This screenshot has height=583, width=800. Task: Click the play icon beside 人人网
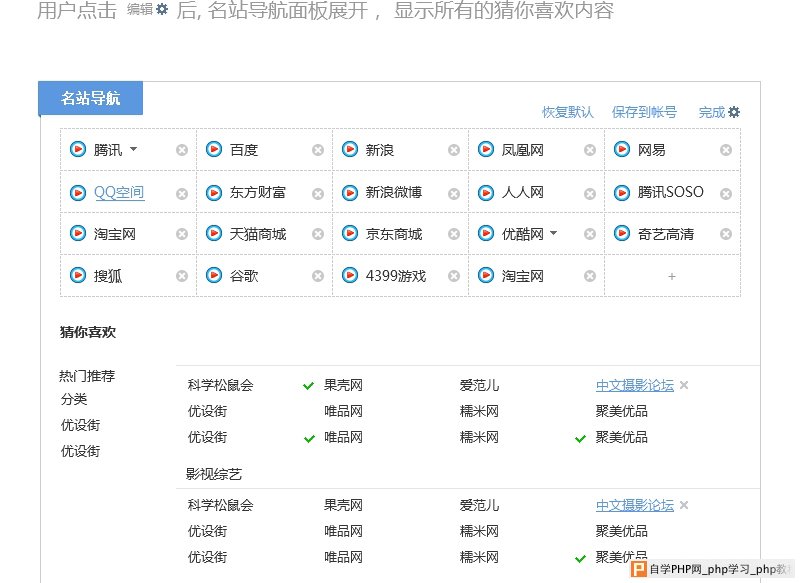pos(486,192)
